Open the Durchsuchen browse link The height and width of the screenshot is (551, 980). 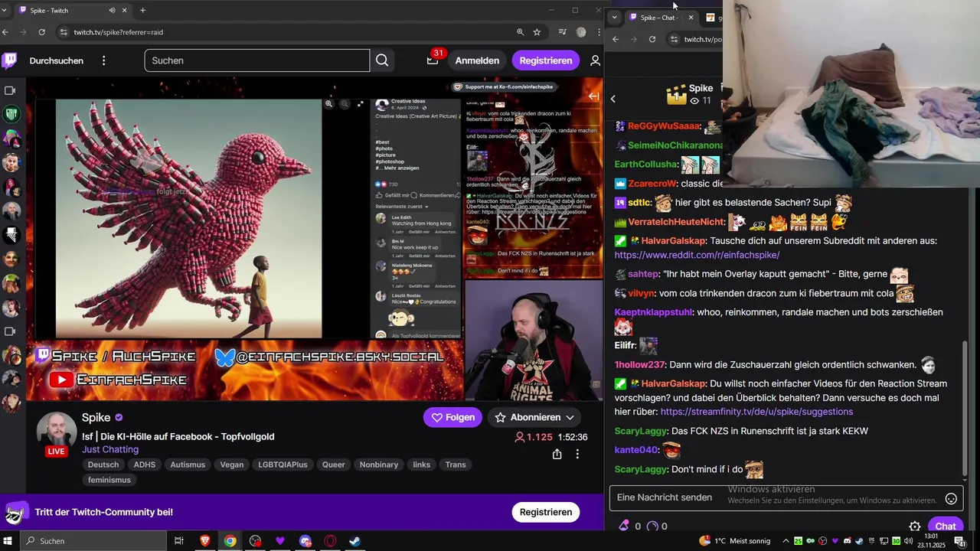point(57,60)
